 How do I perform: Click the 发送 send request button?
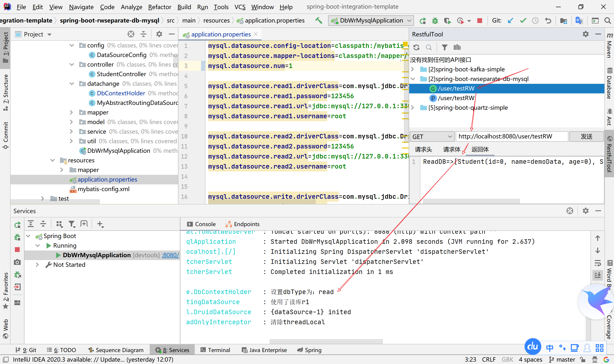pyautogui.click(x=586, y=137)
